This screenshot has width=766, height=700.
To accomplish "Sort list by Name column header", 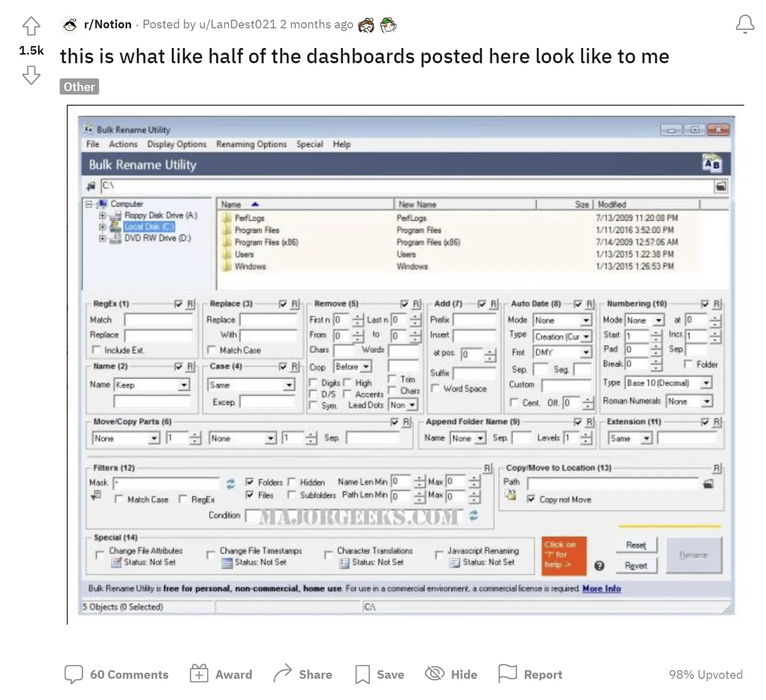I will click(x=306, y=204).
